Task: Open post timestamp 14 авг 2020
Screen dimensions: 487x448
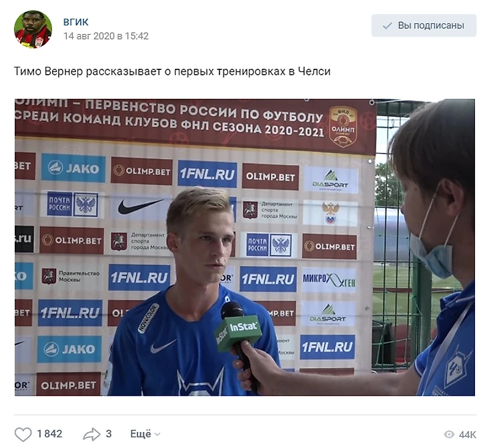Action: pyautogui.click(x=106, y=36)
